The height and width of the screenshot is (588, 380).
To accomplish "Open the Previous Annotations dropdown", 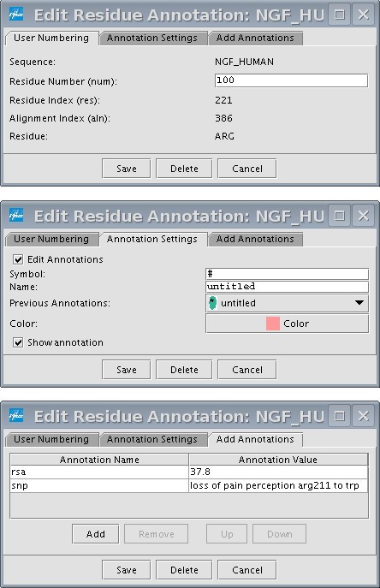I will [287, 303].
